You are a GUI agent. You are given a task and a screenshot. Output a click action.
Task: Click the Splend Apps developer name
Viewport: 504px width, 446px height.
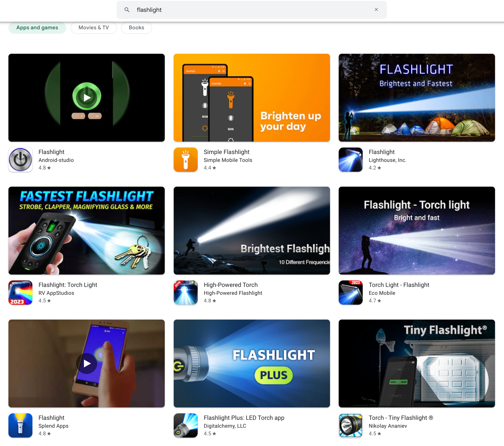(x=53, y=426)
